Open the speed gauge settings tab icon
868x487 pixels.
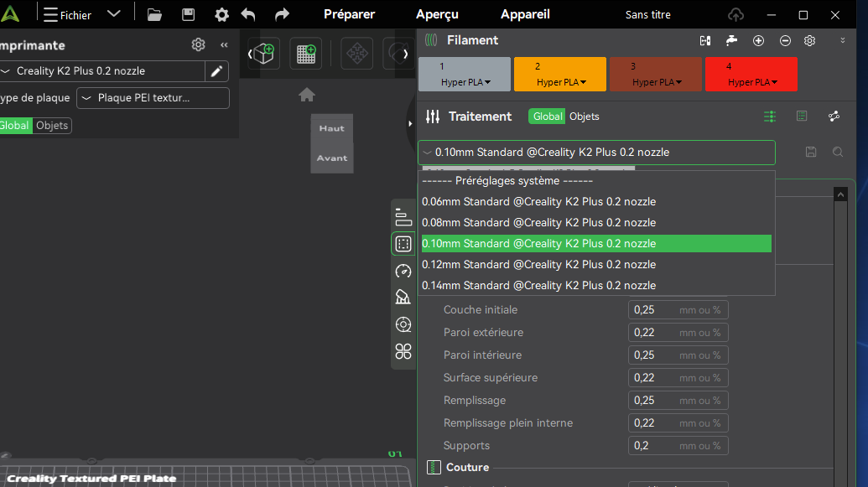(x=403, y=271)
